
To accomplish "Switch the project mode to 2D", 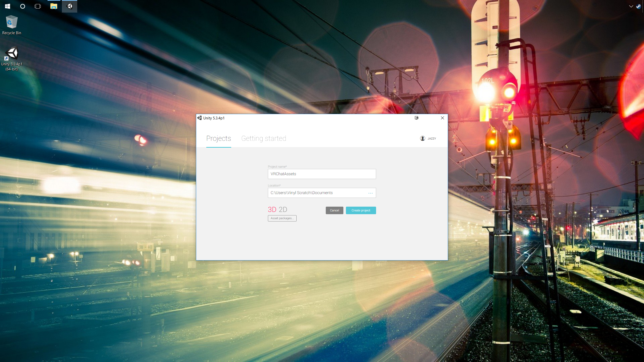I will click(283, 209).
